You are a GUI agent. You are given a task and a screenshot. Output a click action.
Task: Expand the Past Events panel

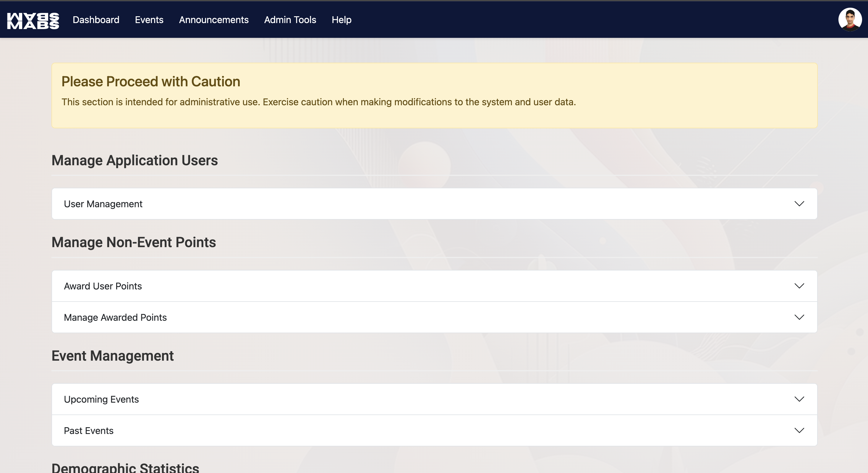tap(89, 430)
